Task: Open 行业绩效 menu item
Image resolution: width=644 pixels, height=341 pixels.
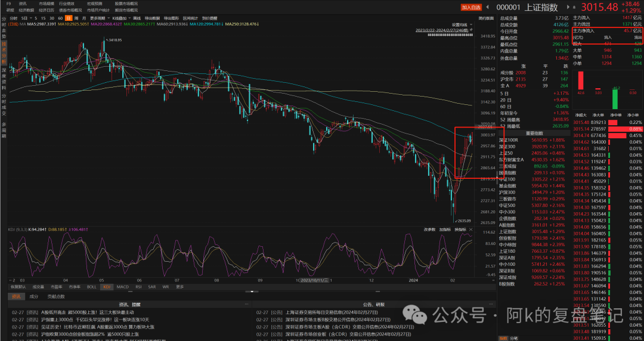Action: point(67,4)
